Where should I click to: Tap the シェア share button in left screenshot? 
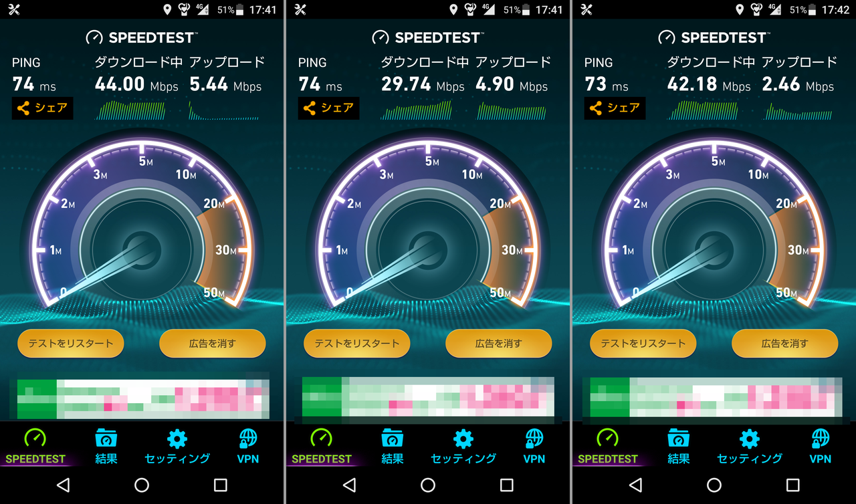point(42,108)
